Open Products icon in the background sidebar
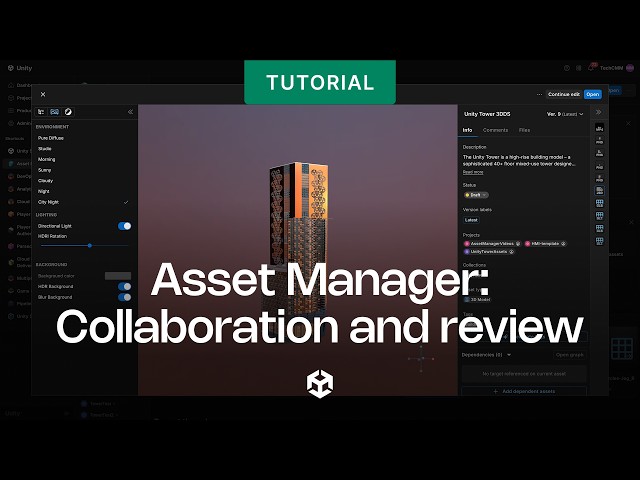Screen dimensions: 640x480 11,111
